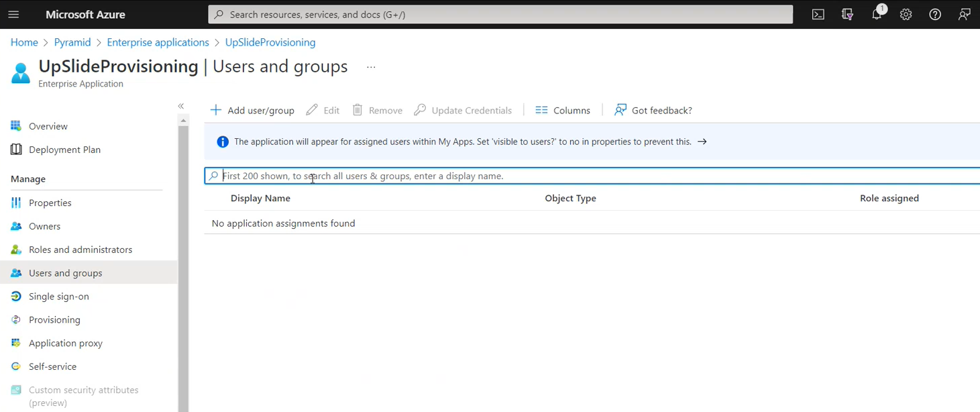The height and width of the screenshot is (412, 980).
Task: Click the Owners people icon
Action: point(16,226)
